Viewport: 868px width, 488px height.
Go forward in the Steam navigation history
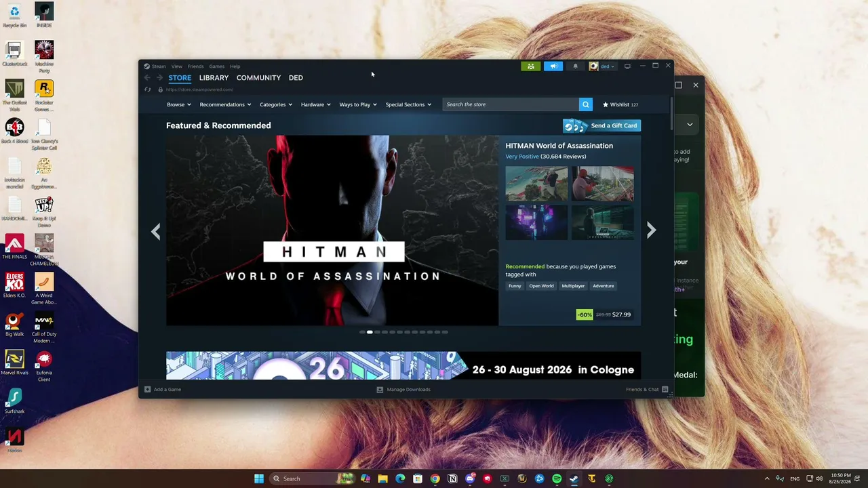pyautogui.click(x=159, y=78)
